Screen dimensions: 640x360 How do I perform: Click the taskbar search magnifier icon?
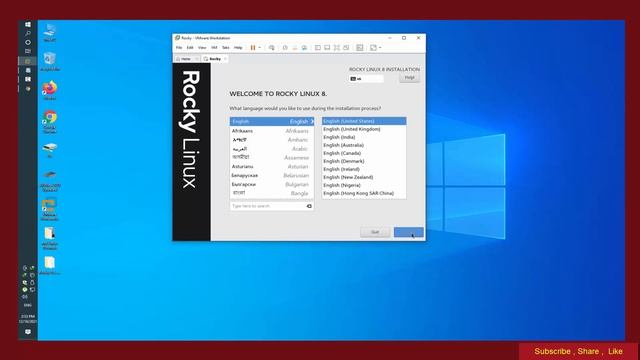[x=28, y=33]
